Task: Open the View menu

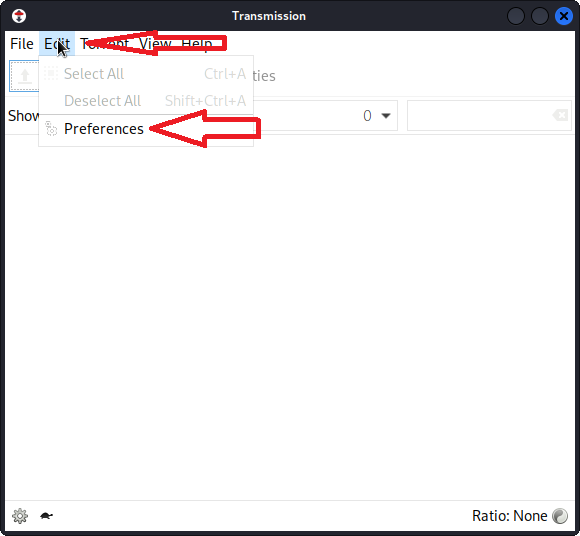Action: point(155,44)
